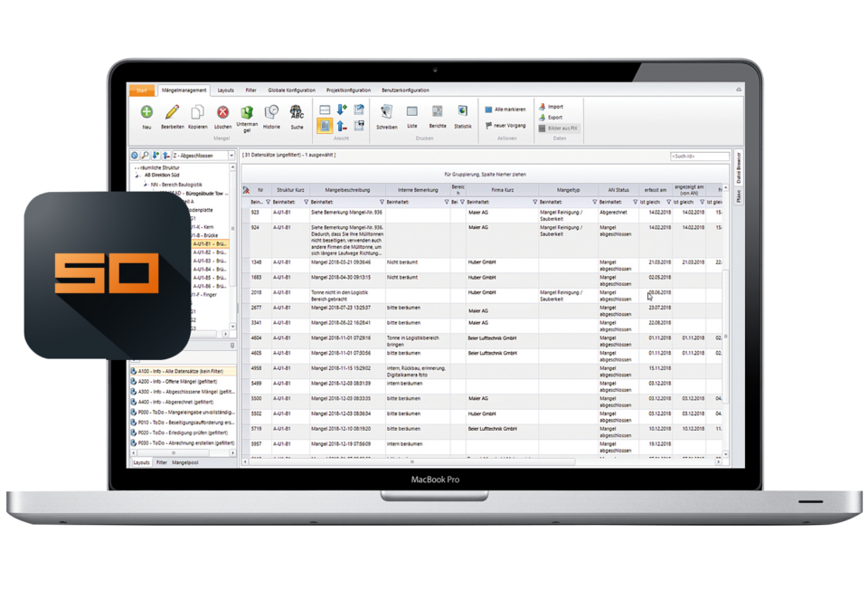868x599 pixels.
Task: Collapse the AB Direktion Süd tree node
Action: point(137,176)
